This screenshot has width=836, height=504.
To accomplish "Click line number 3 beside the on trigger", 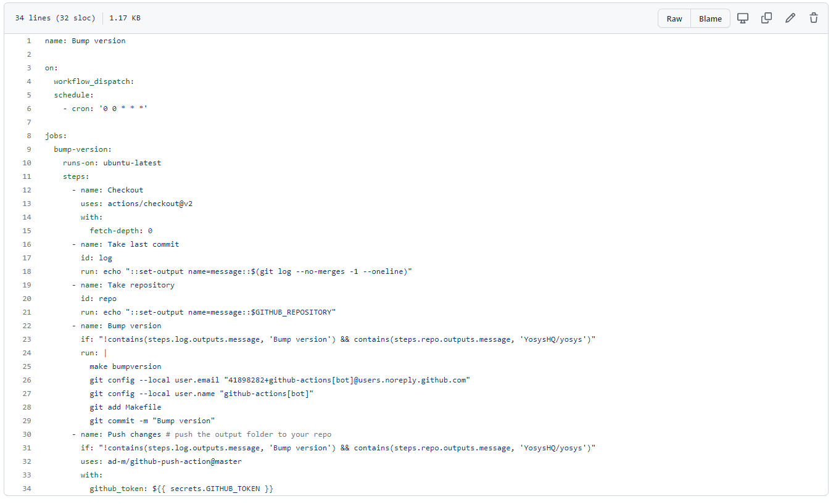I will [28, 67].
